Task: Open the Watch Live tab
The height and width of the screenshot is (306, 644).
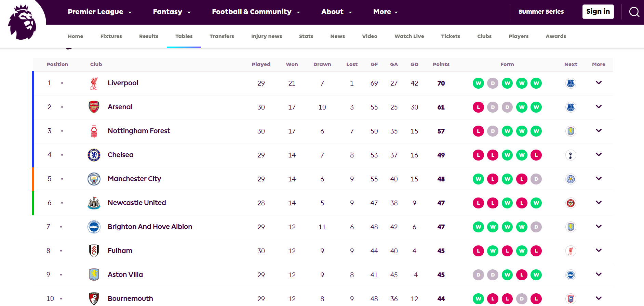Action: click(409, 36)
